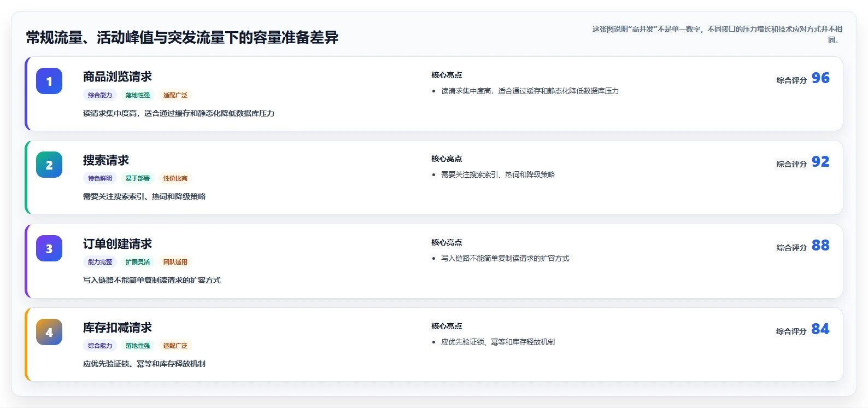Image resolution: width=868 pixels, height=408 pixels.
Task: Click 综合评分 label beside score 84
Action: pyautogui.click(x=791, y=331)
